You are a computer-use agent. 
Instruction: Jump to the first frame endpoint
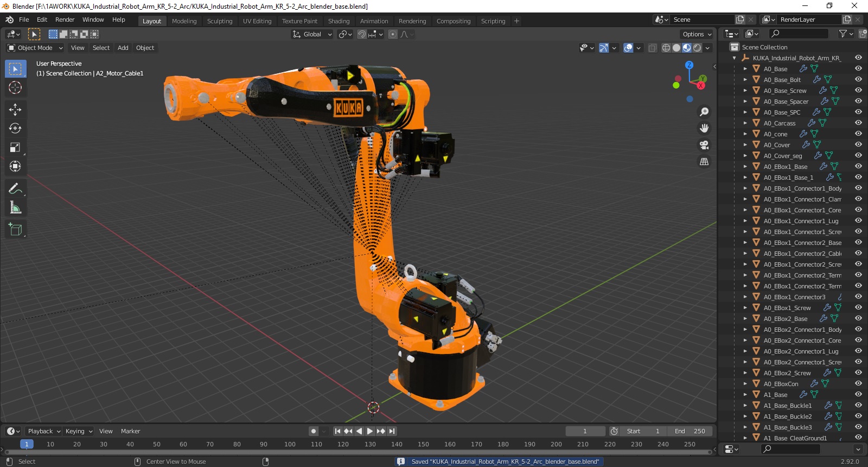(337, 431)
